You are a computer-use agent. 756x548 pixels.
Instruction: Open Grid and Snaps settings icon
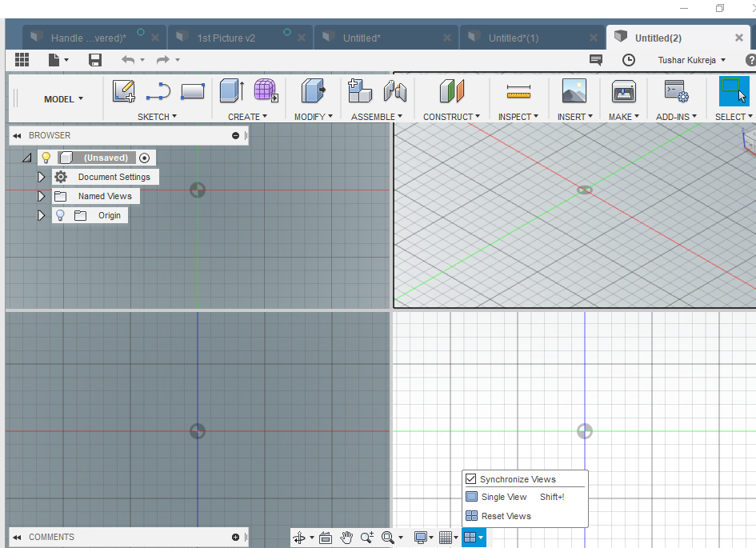[446, 538]
